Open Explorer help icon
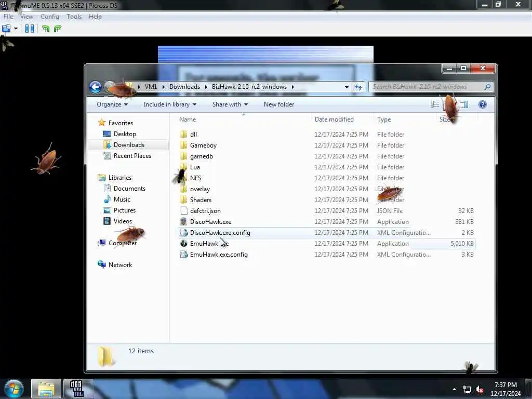This screenshot has height=399, width=532. point(483,104)
